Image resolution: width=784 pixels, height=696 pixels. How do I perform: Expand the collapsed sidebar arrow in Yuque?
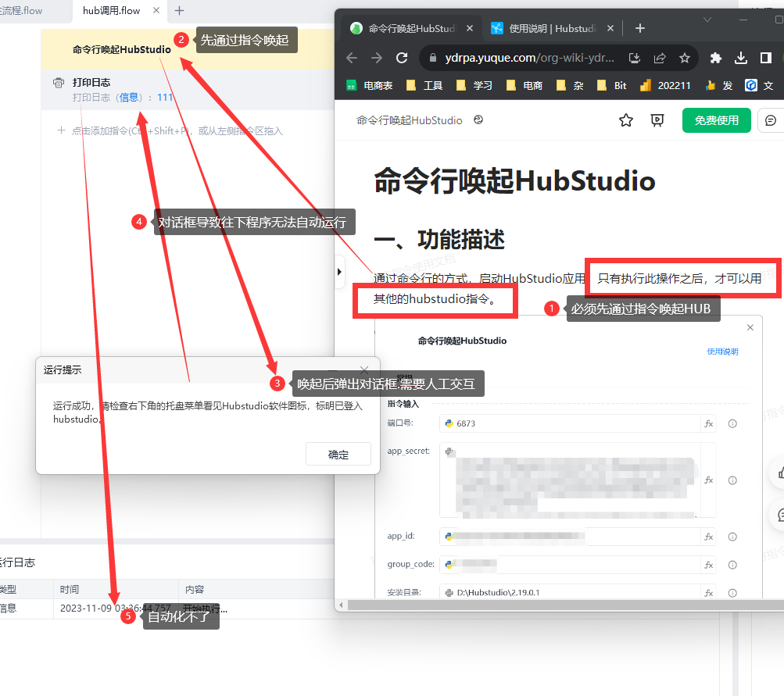pyautogui.click(x=339, y=273)
